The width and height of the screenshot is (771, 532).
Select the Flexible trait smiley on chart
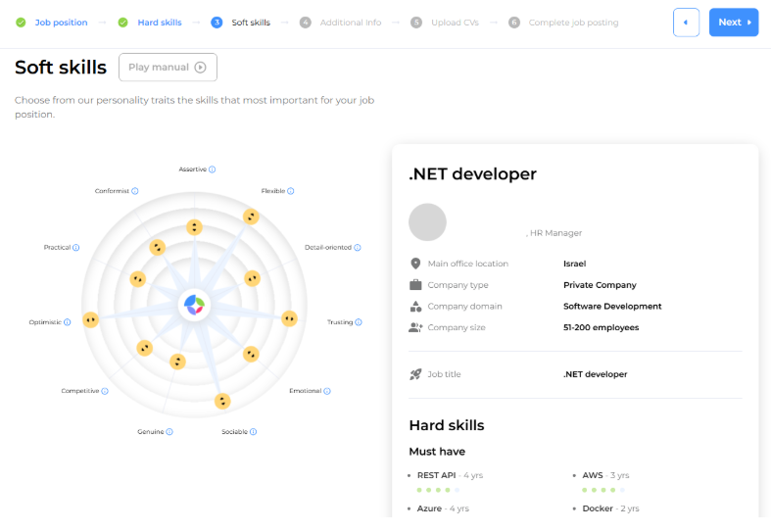coord(251,217)
